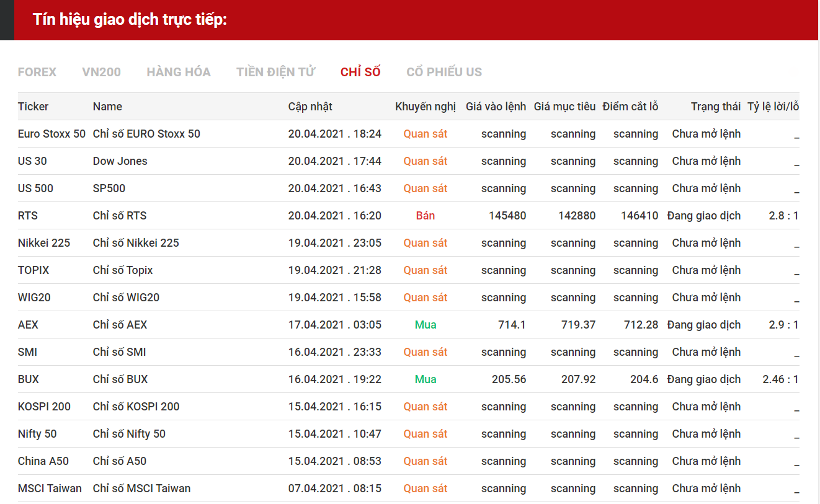820x504 pixels.
Task: Select the US 500 ticker
Action: pyautogui.click(x=35, y=188)
